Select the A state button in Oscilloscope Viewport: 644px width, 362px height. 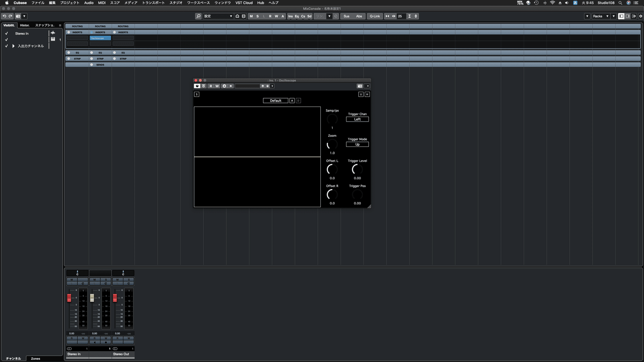pyautogui.click(x=292, y=101)
